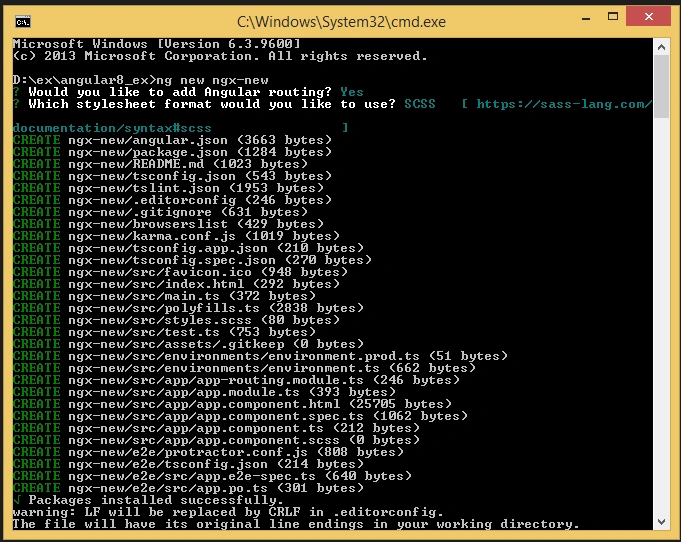Screen dimensions: 681x542
Task: Click the https://sass-lang.com/ URL text
Action: coord(564,104)
